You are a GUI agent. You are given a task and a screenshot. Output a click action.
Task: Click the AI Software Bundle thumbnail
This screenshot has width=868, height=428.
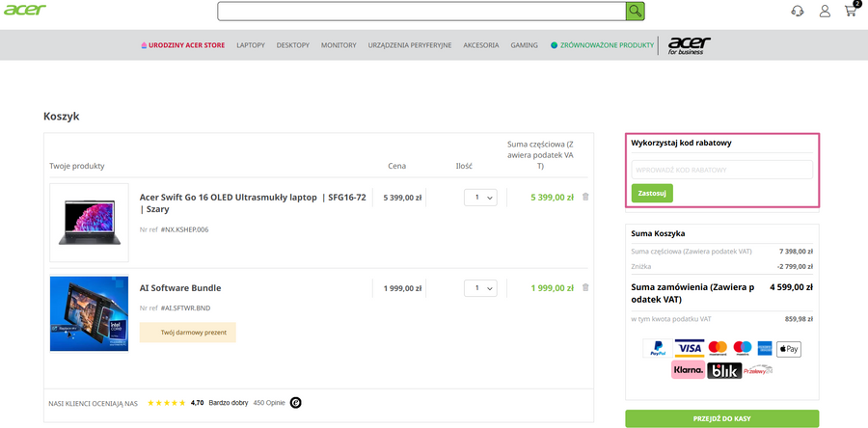(x=89, y=313)
